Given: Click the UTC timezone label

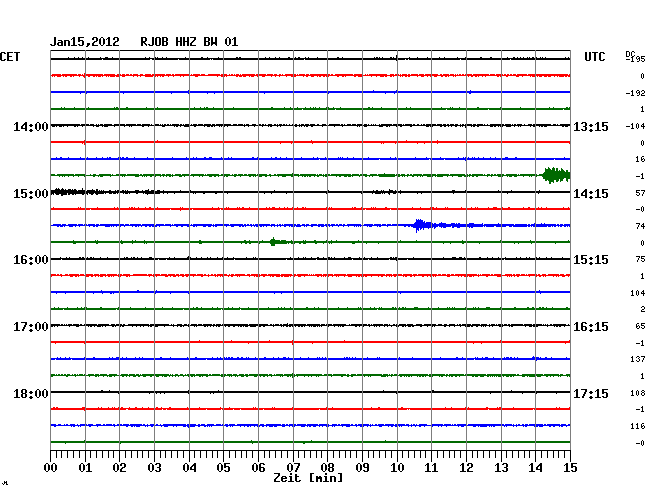Looking at the screenshot, I should (594, 57).
